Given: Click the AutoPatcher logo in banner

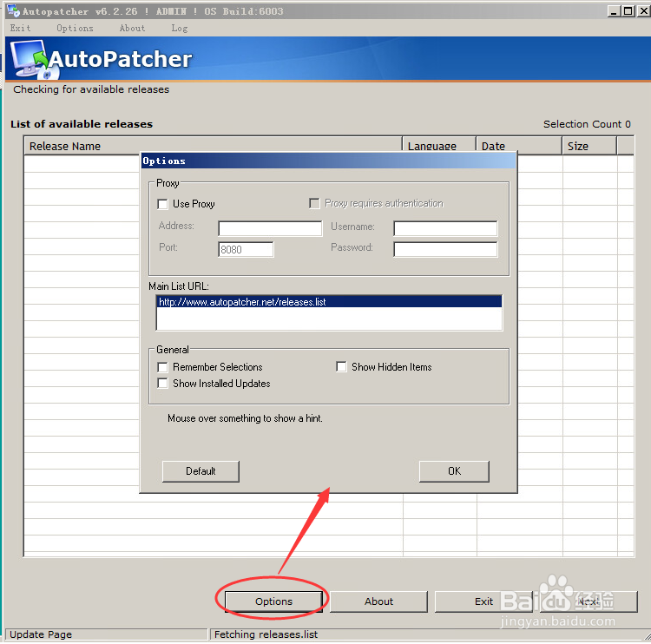Looking at the screenshot, I should coord(101,59).
